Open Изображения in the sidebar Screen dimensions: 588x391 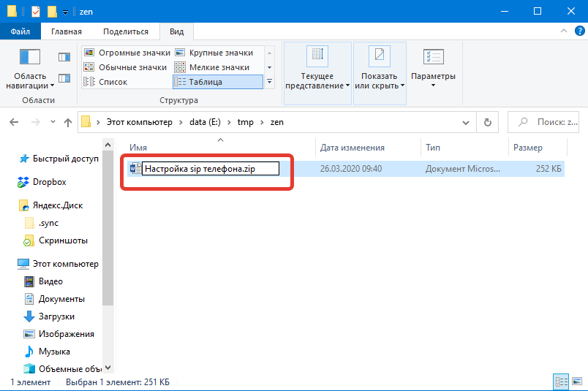59,334
